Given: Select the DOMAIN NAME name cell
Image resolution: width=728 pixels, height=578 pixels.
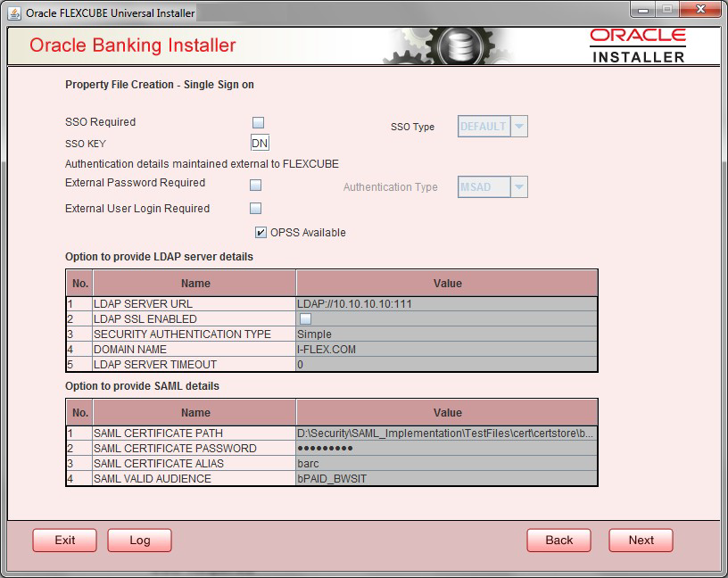Looking at the screenshot, I should (x=194, y=349).
